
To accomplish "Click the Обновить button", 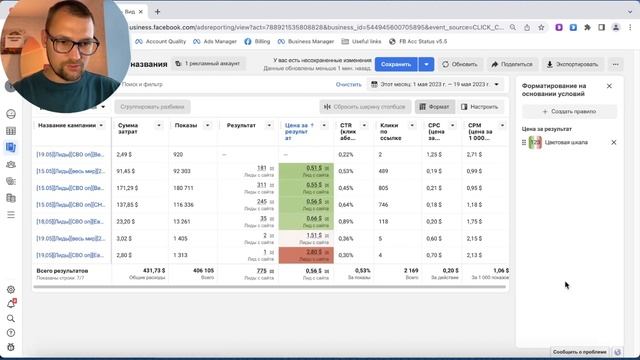I will [460, 64].
